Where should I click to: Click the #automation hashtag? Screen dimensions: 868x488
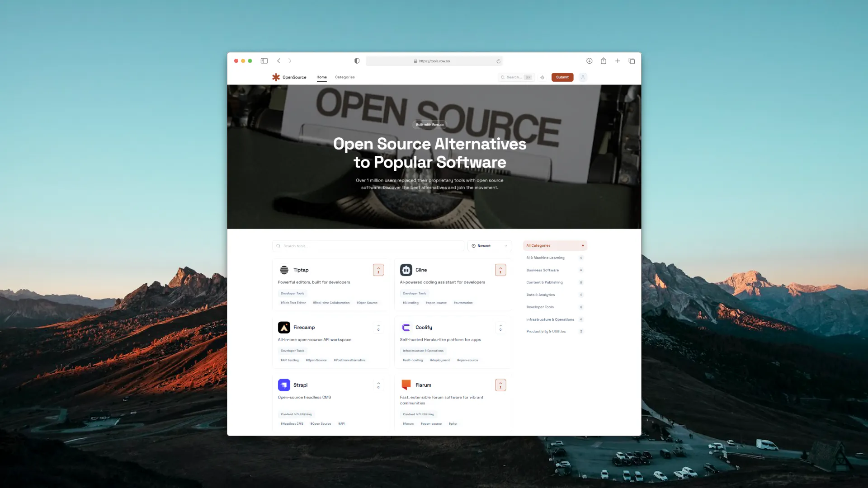click(x=463, y=303)
